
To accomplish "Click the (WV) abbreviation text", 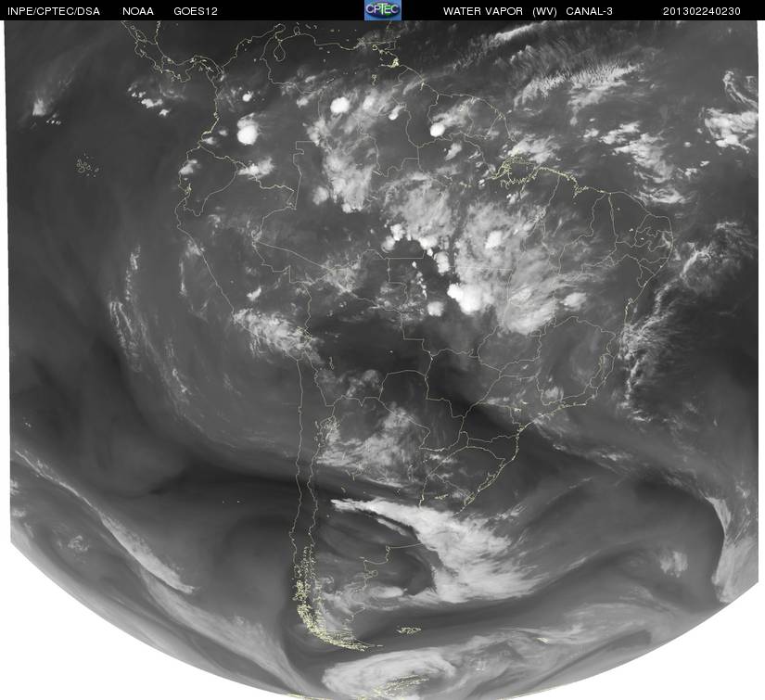I will 544,11.
